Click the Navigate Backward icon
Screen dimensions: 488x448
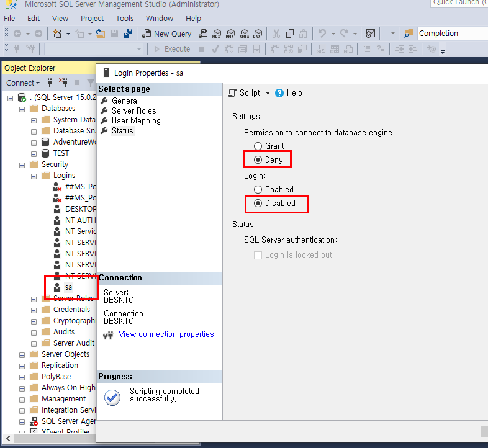point(17,34)
